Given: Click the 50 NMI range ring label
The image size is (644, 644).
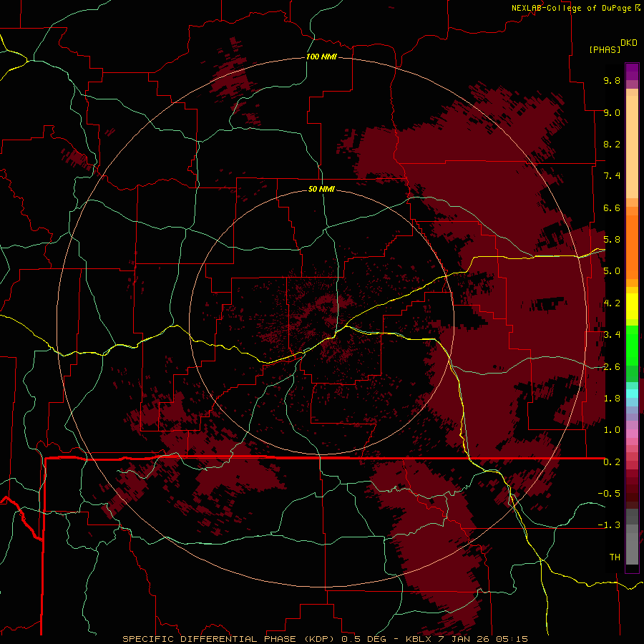Looking at the screenshot, I should pyautogui.click(x=321, y=189).
